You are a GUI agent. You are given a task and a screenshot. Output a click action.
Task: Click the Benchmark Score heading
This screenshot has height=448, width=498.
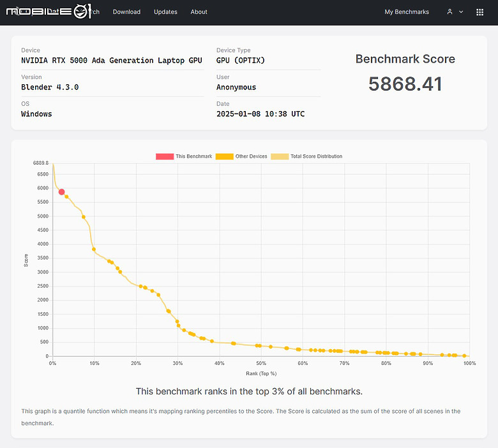(405, 59)
